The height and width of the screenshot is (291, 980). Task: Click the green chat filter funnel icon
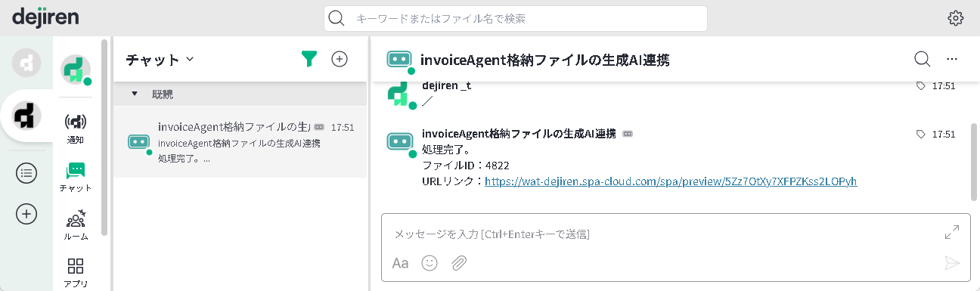click(309, 59)
